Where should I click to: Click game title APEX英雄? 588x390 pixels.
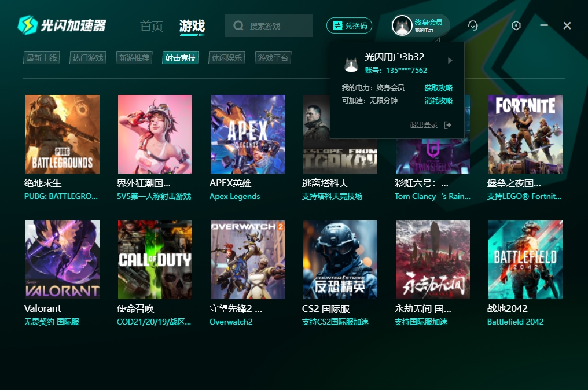pyautogui.click(x=230, y=183)
